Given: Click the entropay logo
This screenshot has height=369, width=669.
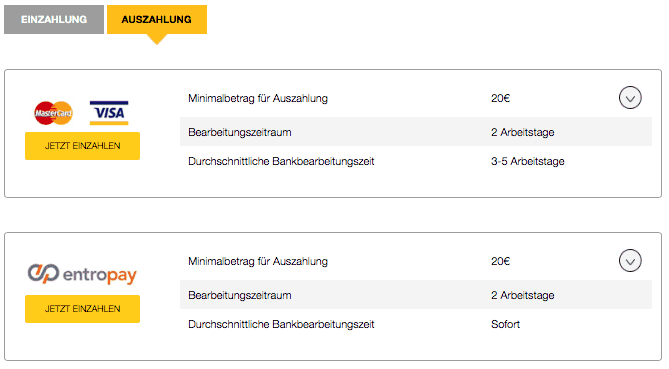Looking at the screenshot, I should (82, 274).
